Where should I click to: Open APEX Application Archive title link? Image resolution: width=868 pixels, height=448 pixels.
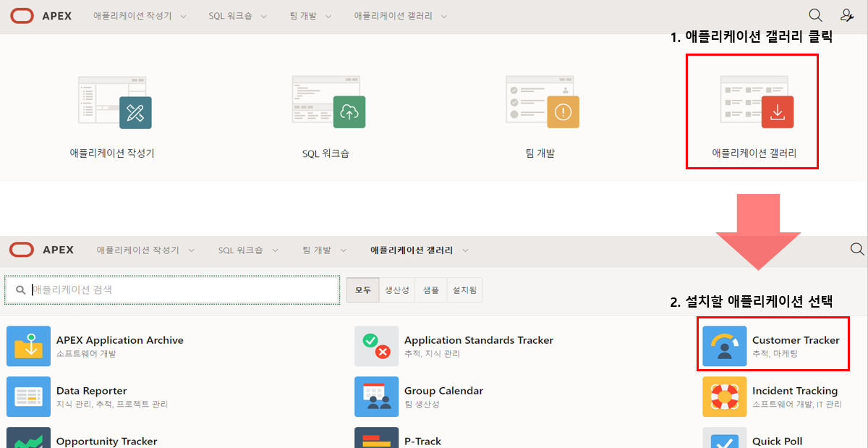pos(120,340)
